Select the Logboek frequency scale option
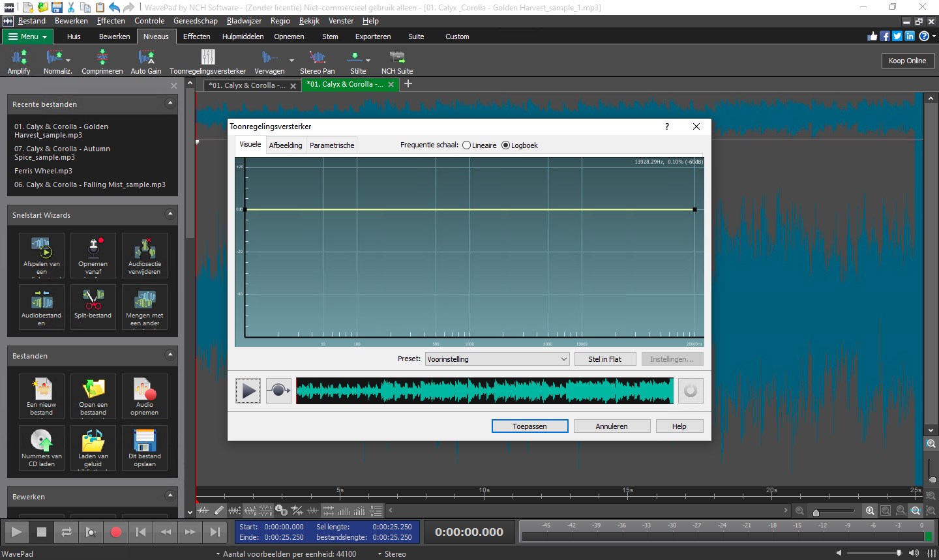 505,145
